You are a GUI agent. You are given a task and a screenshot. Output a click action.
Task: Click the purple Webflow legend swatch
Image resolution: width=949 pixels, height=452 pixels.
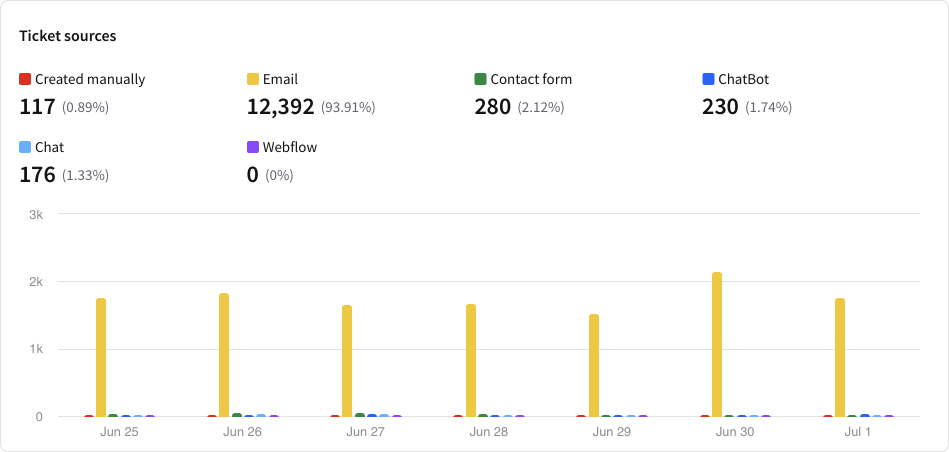pos(253,147)
